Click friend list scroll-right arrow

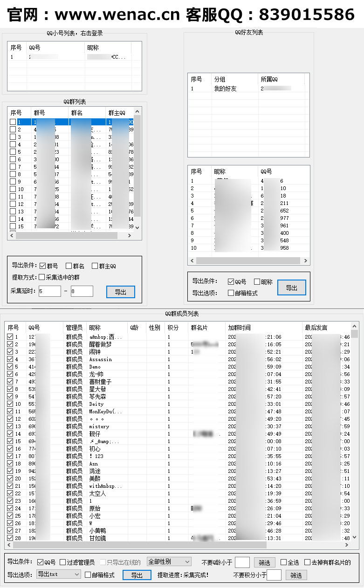306,261
